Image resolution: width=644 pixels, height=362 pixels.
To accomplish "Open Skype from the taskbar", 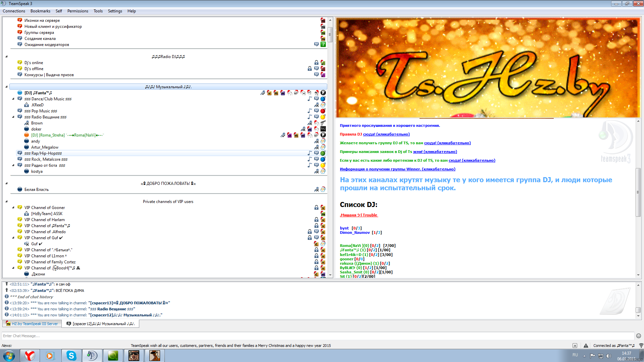I will click(71, 356).
